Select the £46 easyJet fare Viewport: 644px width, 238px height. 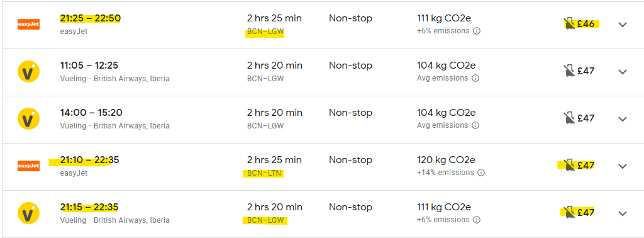pos(586,24)
